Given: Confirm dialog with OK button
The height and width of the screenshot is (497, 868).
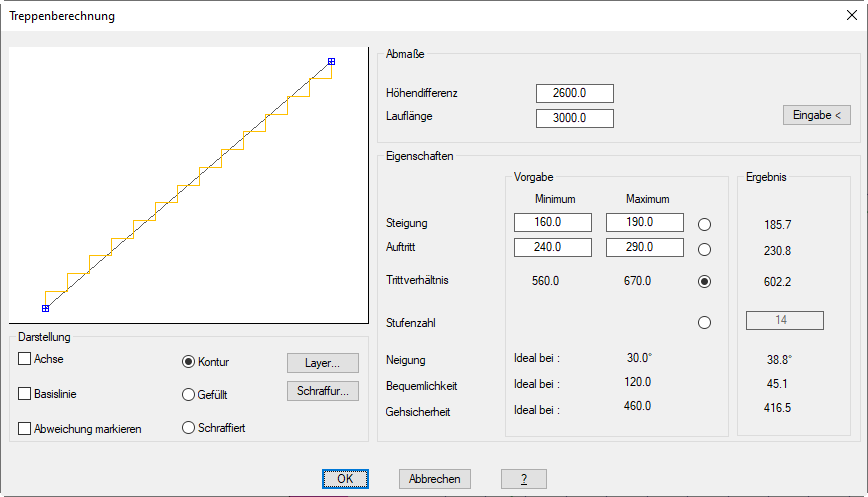Looking at the screenshot, I should point(345,479).
